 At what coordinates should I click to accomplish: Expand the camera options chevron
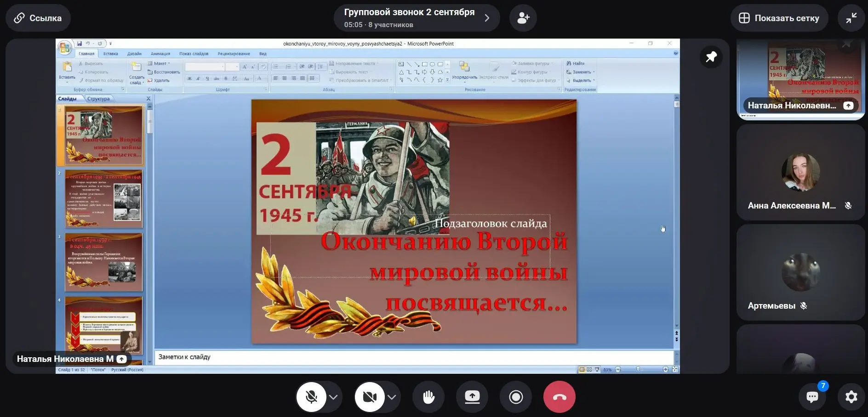(x=392, y=397)
